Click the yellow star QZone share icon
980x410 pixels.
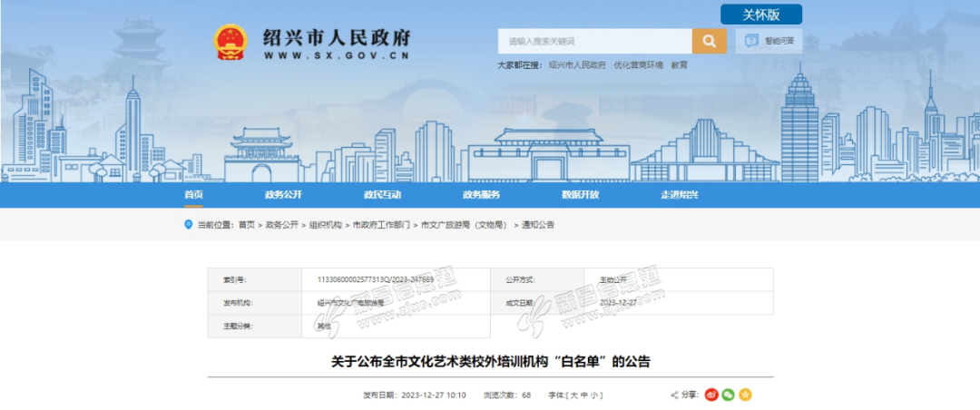(x=744, y=395)
